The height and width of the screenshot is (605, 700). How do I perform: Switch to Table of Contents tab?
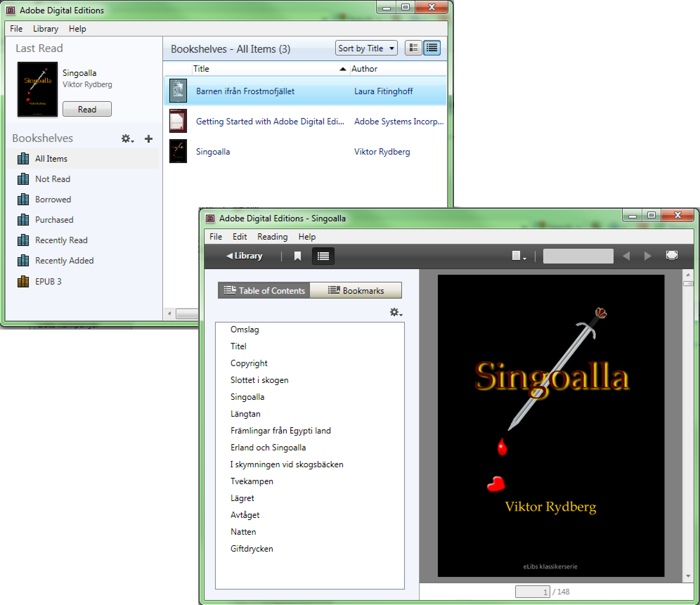coord(264,291)
